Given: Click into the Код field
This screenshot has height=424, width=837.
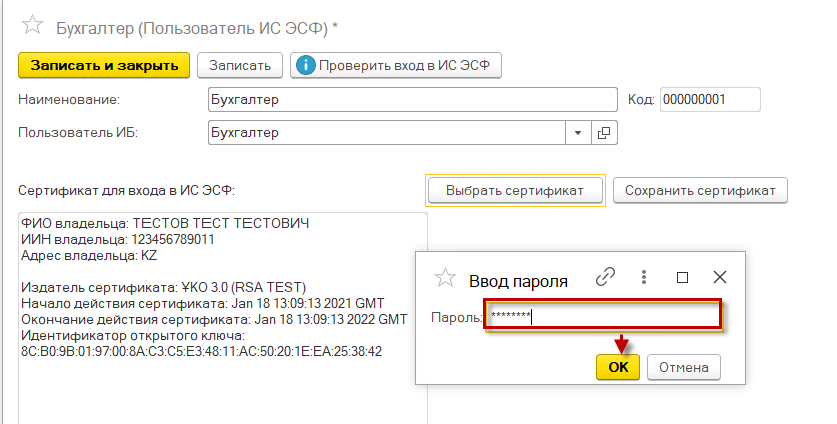Looking at the screenshot, I should pyautogui.click(x=710, y=99).
